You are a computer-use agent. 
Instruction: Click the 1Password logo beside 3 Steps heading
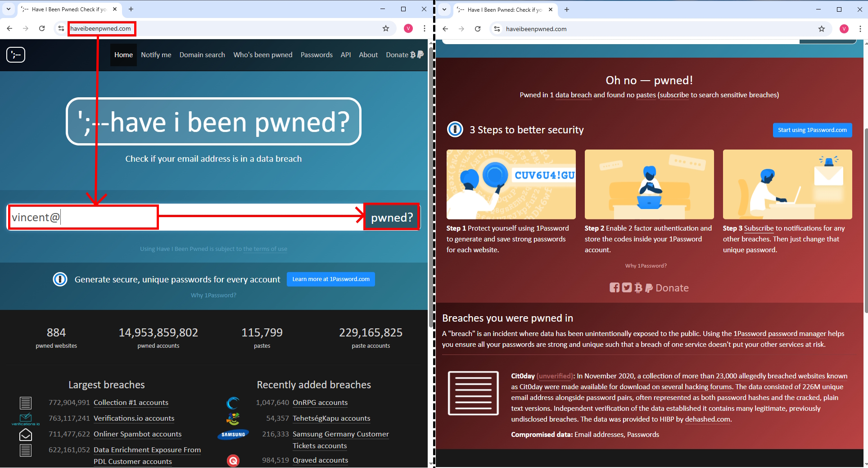(x=455, y=130)
